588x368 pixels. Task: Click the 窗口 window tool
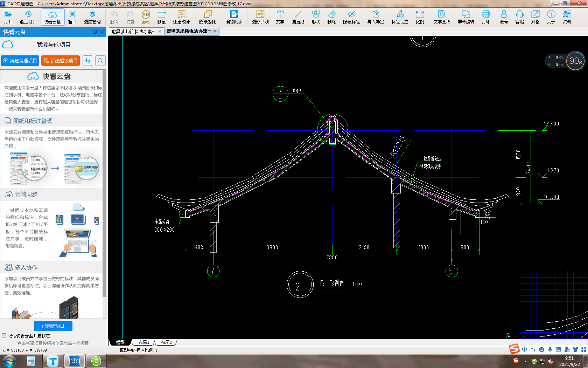click(x=72, y=17)
